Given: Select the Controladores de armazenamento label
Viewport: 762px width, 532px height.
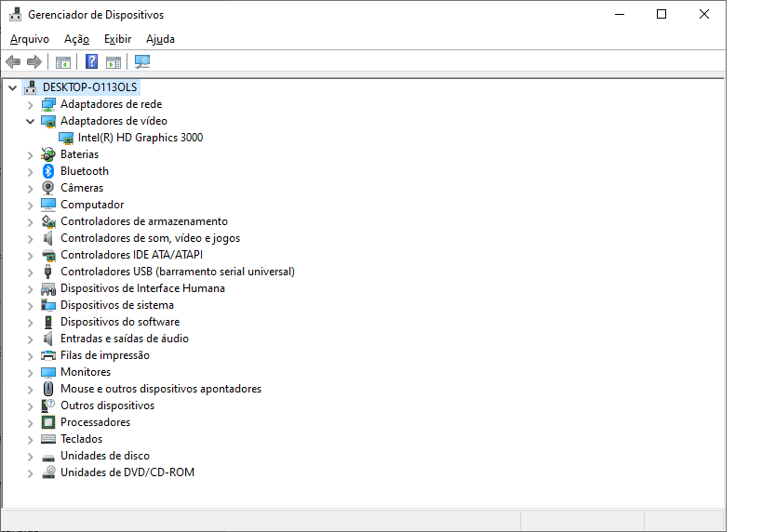Looking at the screenshot, I should (x=144, y=221).
